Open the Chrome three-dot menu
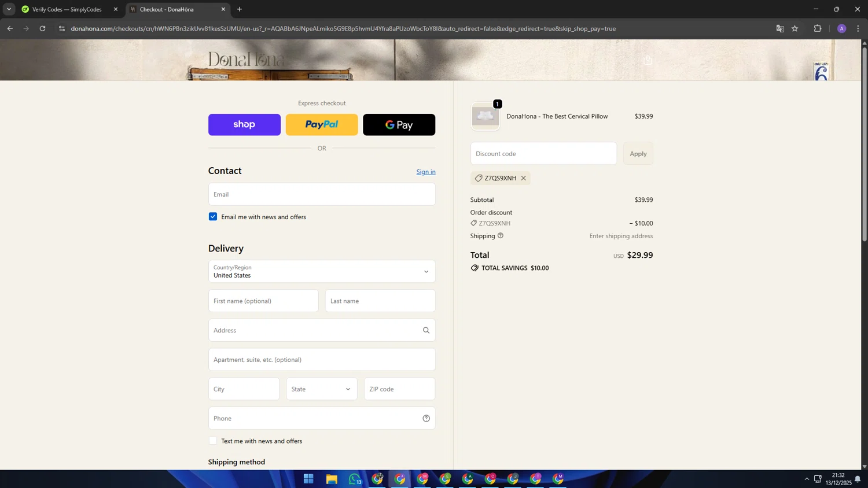This screenshot has width=868, height=488. (858, 28)
